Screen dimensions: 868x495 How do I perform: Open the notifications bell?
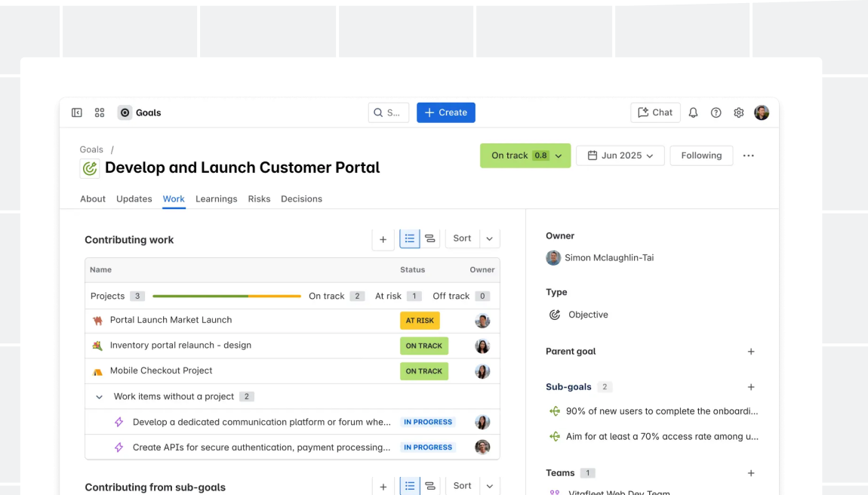[693, 112]
